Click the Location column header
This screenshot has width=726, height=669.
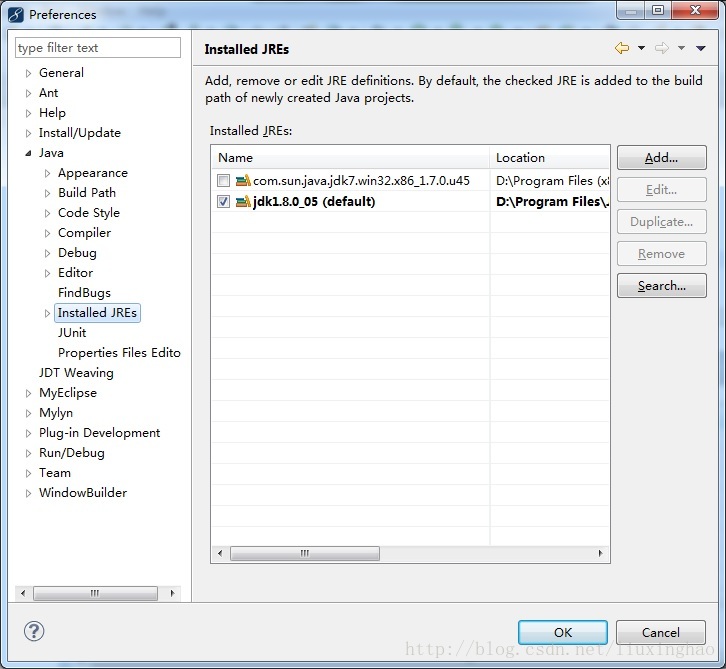550,158
